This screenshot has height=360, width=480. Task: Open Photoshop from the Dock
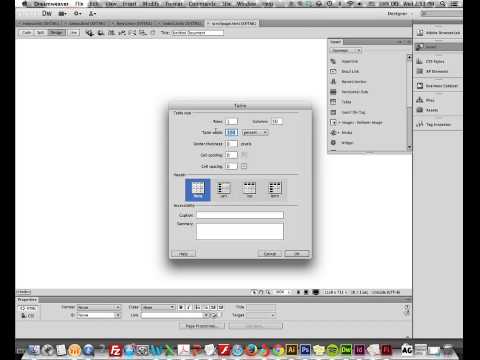tap(305, 350)
